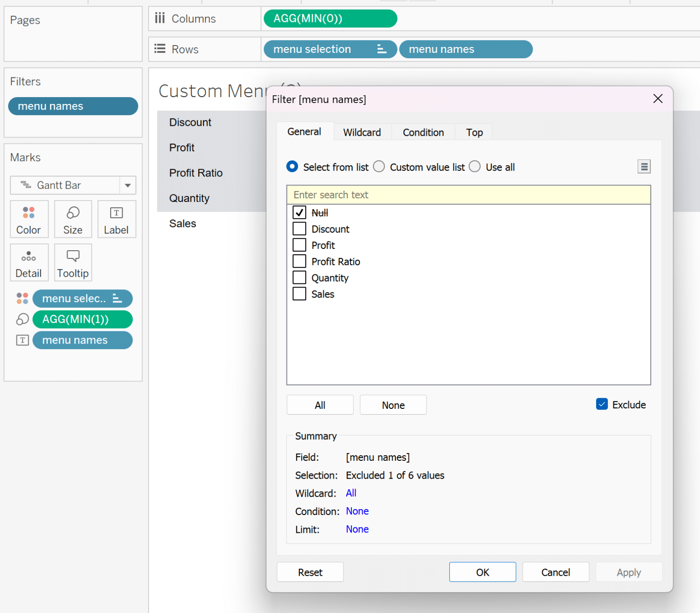Image resolution: width=700 pixels, height=613 pixels.
Task: Click the AGG(MIN(0)) pill on Columns
Action: click(330, 19)
